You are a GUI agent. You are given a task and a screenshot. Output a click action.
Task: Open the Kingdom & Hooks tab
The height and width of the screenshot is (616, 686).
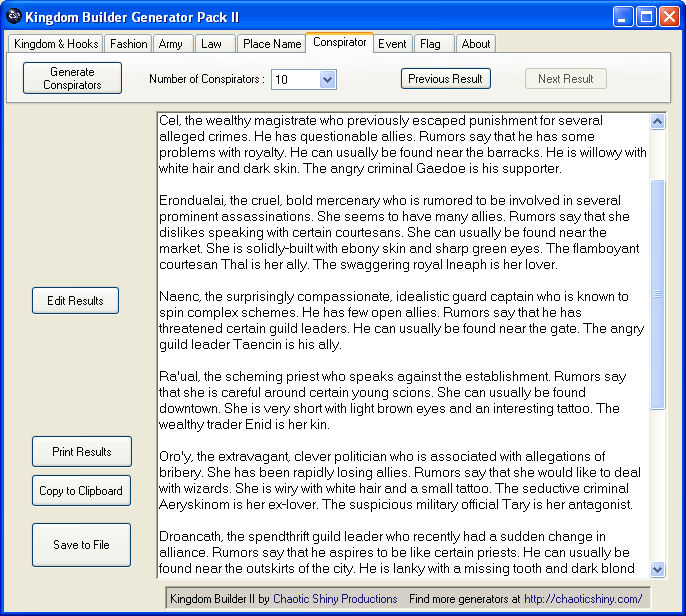point(56,44)
